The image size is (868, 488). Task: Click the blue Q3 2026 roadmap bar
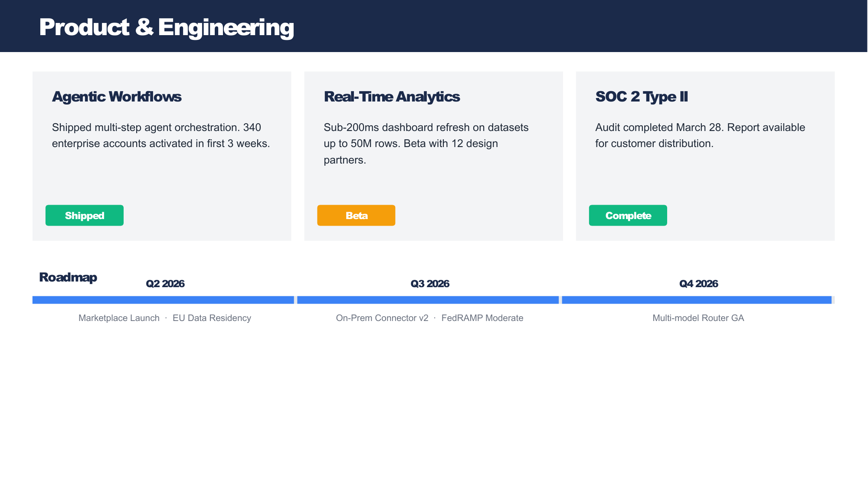(x=428, y=300)
